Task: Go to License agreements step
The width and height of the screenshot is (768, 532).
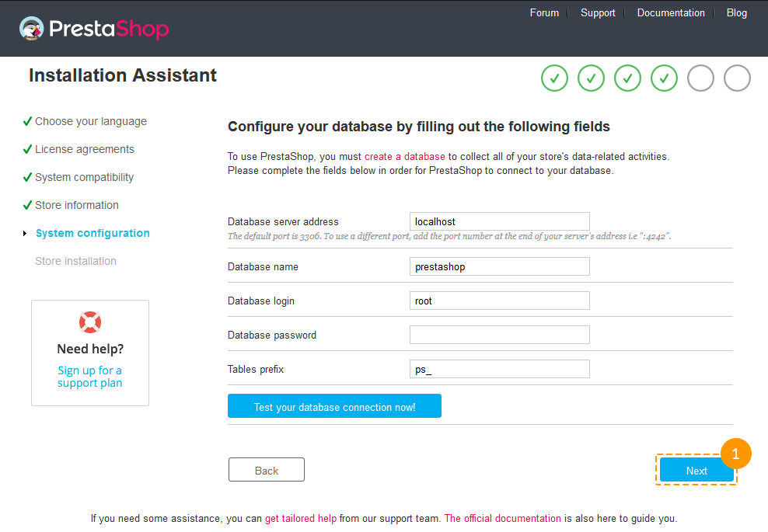Action: tap(84, 149)
